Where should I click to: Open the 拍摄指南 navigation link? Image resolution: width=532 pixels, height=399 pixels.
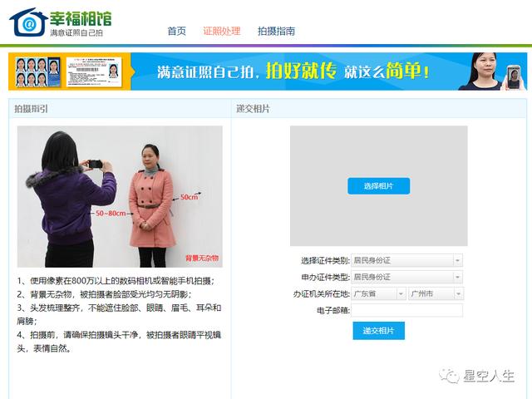(x=276, y=32)
